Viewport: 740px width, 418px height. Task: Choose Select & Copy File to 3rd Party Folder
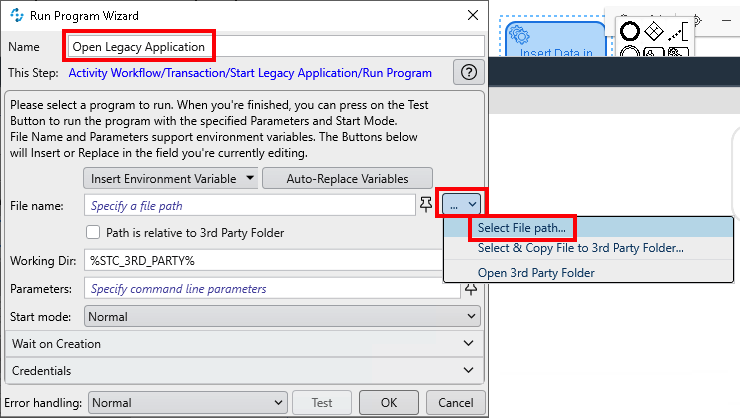point(580,249)
